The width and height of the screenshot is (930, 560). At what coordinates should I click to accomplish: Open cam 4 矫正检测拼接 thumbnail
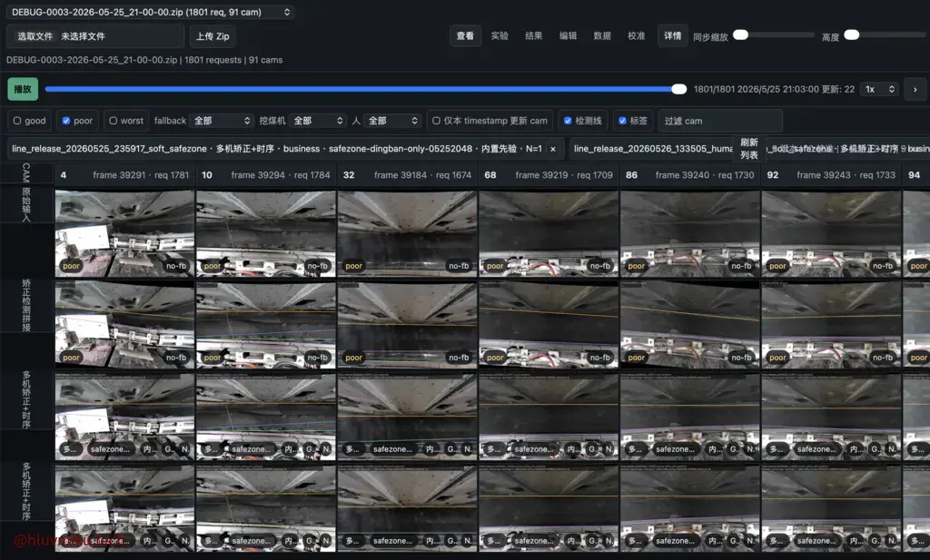point(124,325)
